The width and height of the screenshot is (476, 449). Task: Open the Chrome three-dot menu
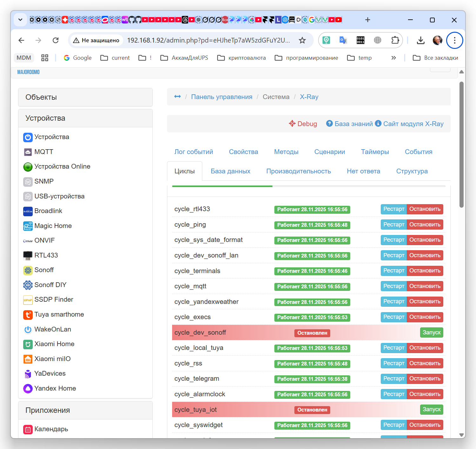coord(454,40)
